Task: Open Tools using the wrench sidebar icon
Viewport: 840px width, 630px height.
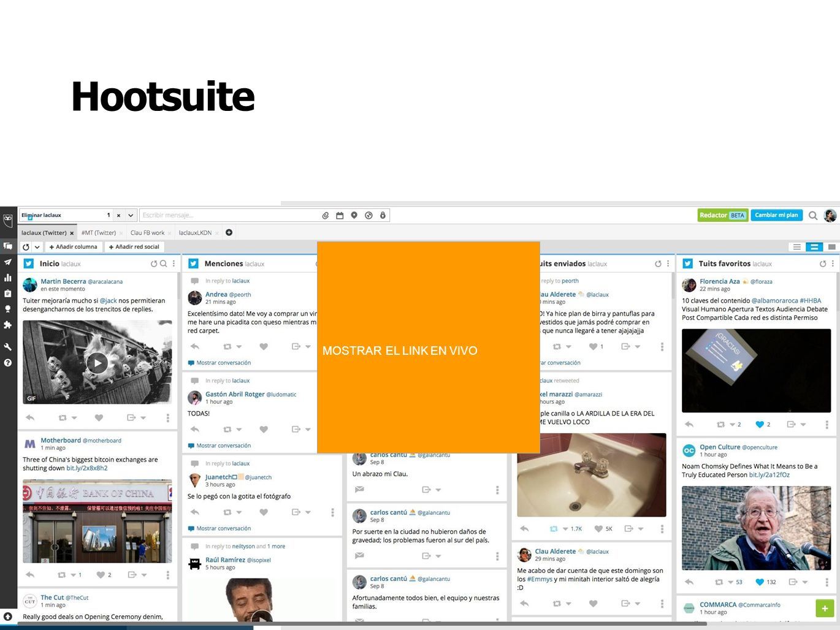Action: tap(8, 347)
